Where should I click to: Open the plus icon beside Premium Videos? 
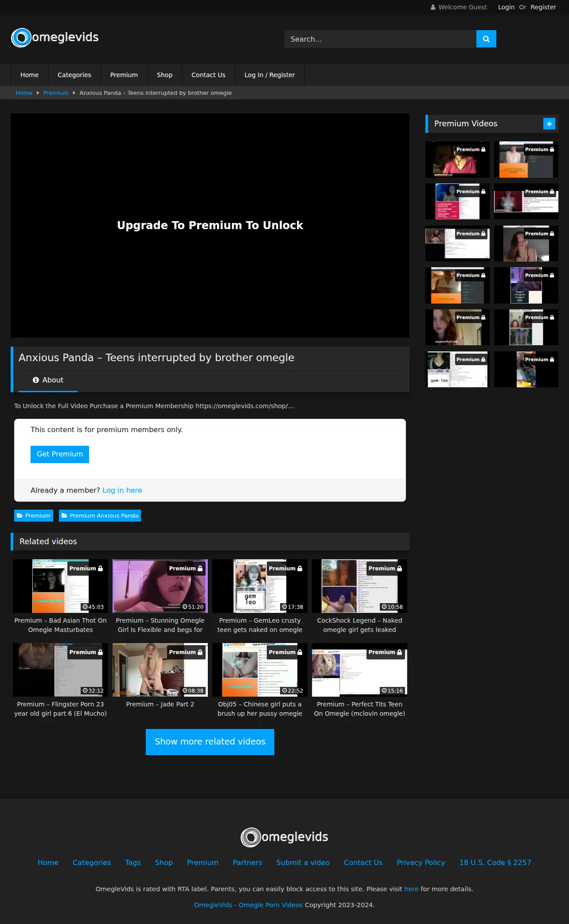point(549,124)
